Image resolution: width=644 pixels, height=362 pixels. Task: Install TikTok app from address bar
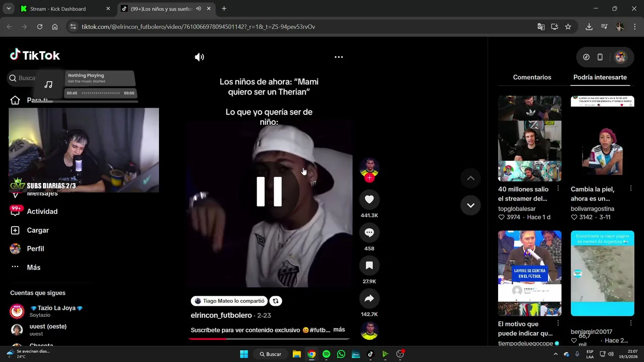554,27
